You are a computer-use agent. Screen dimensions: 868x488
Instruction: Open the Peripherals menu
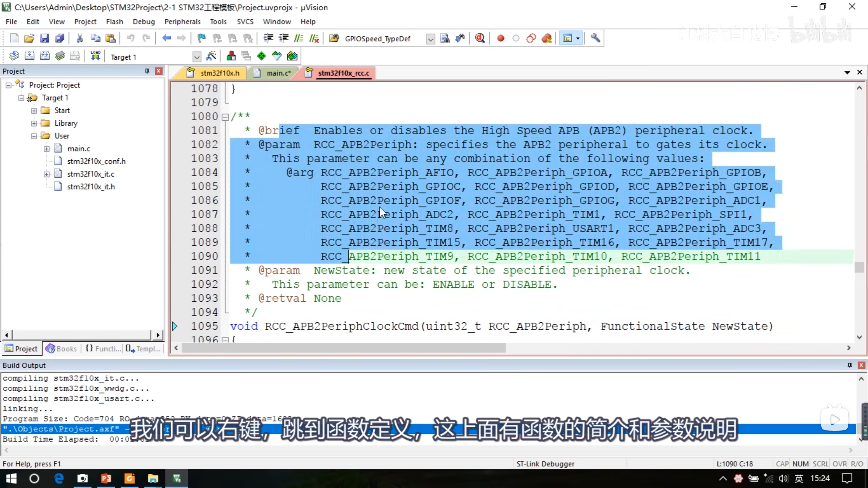click(x=182, y=22)
